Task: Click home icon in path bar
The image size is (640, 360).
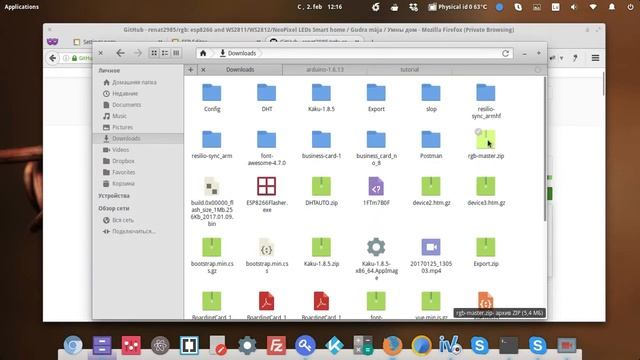Action: [203, 53]
